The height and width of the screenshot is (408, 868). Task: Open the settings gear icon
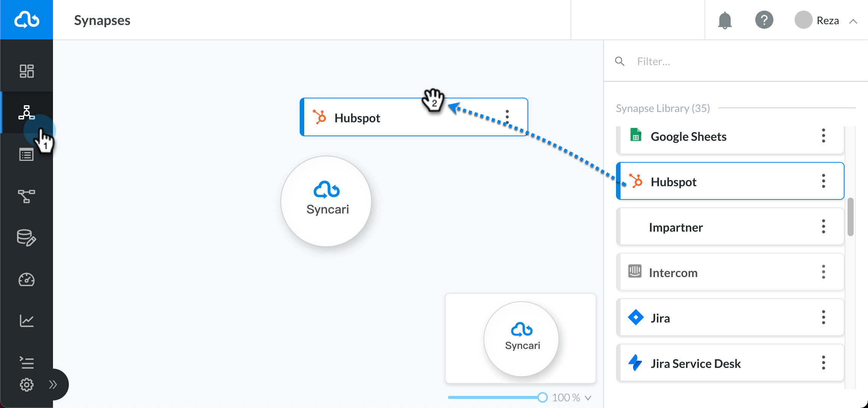pos(26,385)
